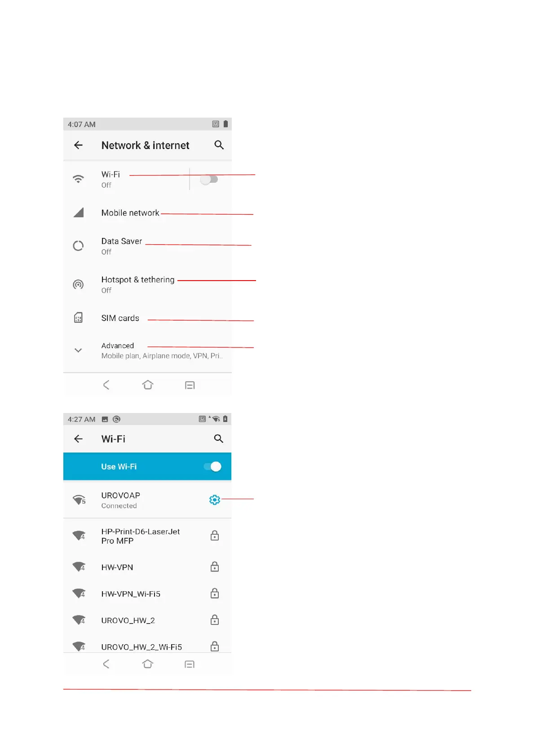Go back from Network & internet screen
The width and height of the screenshot is (535, 756).
[x=79, y=145]
